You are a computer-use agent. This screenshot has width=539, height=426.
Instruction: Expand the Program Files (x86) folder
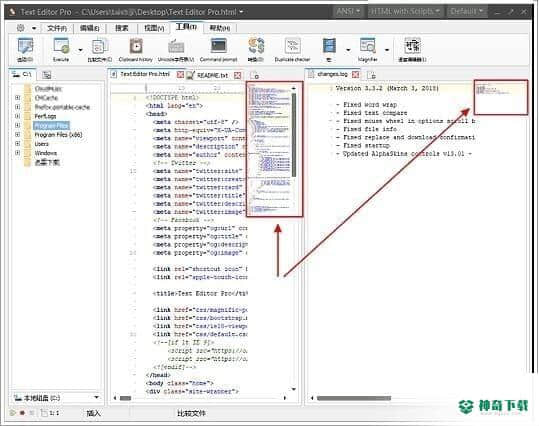18,134
